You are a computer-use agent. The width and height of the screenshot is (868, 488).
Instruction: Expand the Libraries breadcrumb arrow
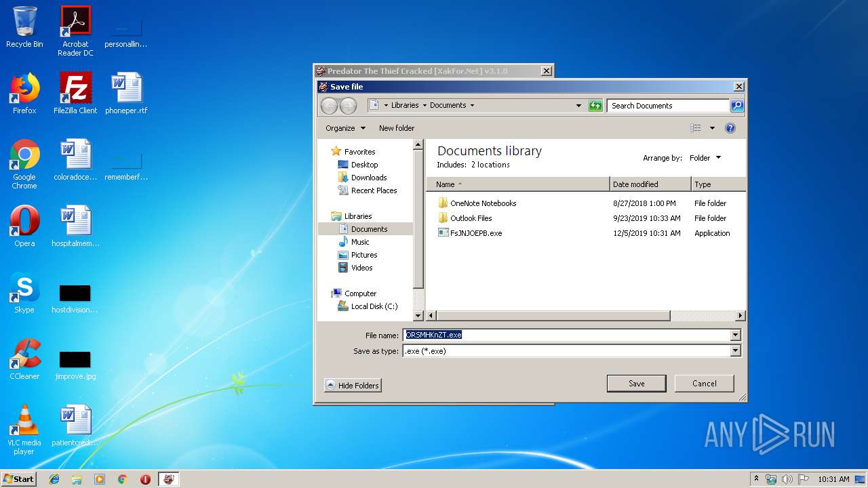point(425,106)
